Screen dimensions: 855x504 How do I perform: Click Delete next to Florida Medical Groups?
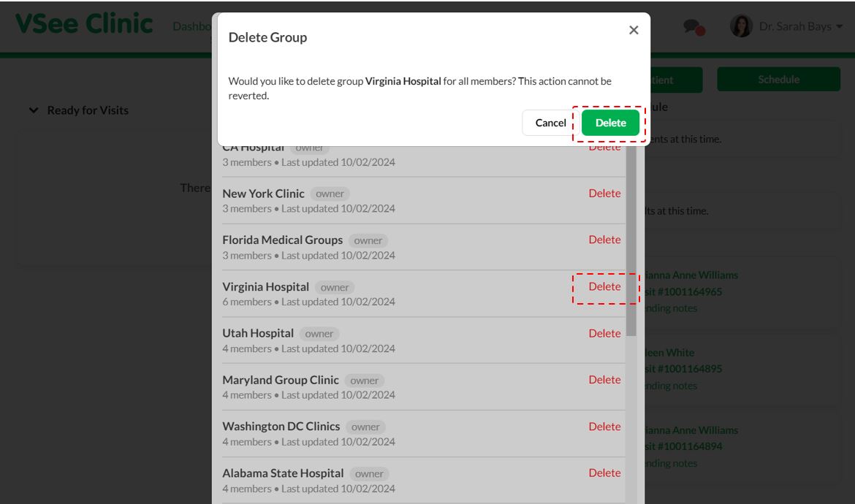coord(604,240)
